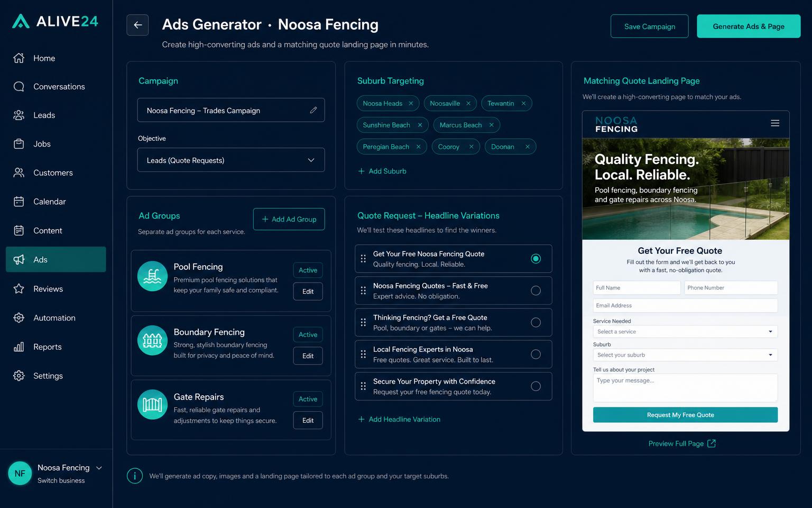Image resolution: width=812 pixels, height=508 pixels.
Task: Delete Marcus Beach from suburb targeting
Action: tap(491, 125)
